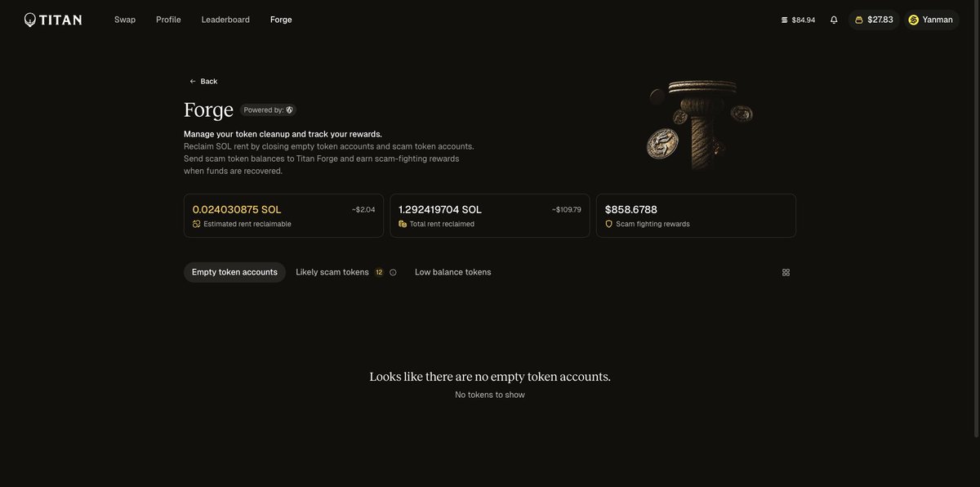Select the Empty token accounts tab
This screenshot has height=487, width=980.
pos(234,272)
